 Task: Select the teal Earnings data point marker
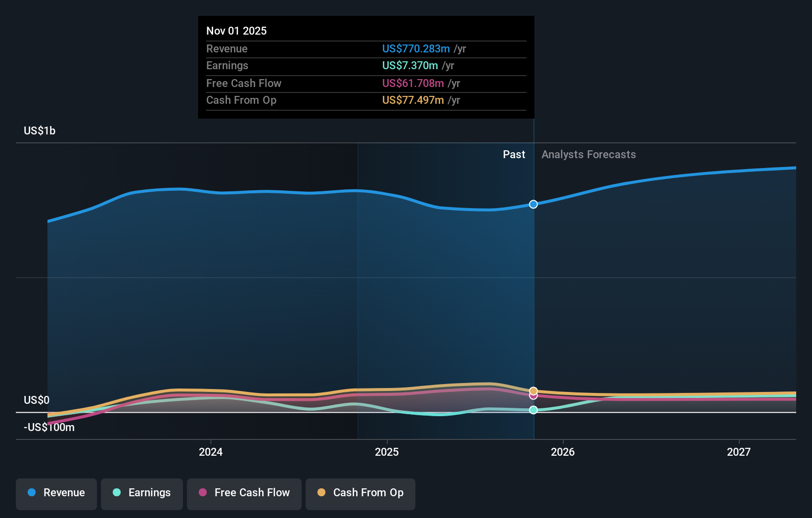(x=533, y=410)
